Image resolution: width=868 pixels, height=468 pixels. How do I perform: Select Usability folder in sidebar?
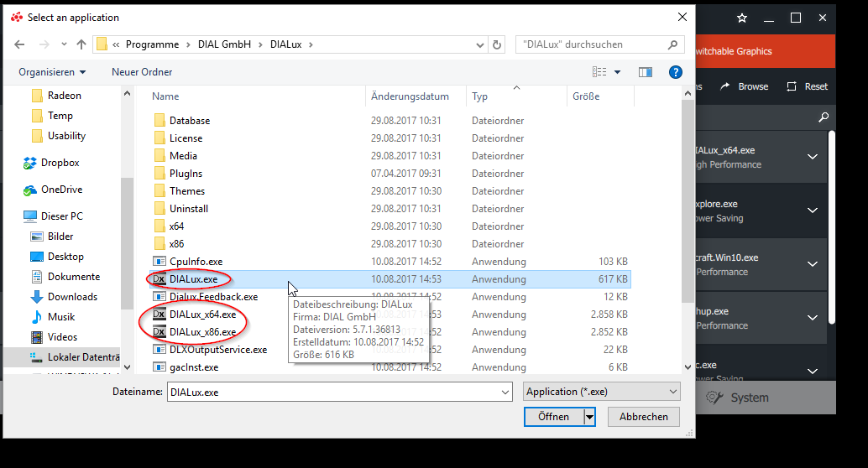pyautogui.click(x=59, y=136)
